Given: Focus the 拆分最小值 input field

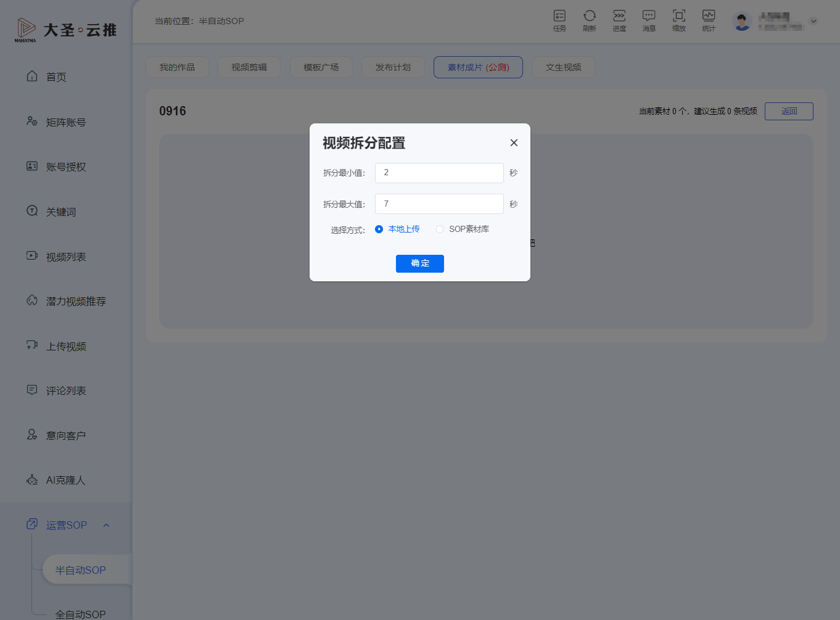Looking at the screenshot, I should [439, 173].
